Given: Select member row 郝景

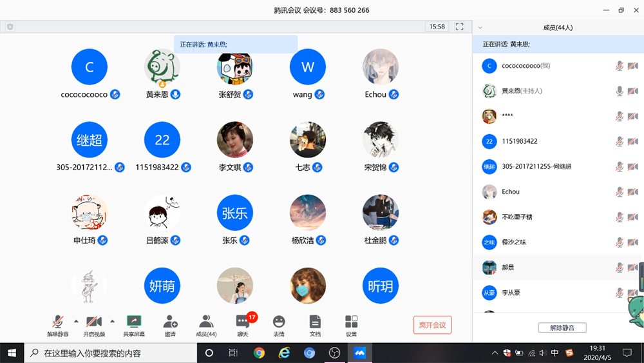Looking at the screenshot, I should [558, 267].
